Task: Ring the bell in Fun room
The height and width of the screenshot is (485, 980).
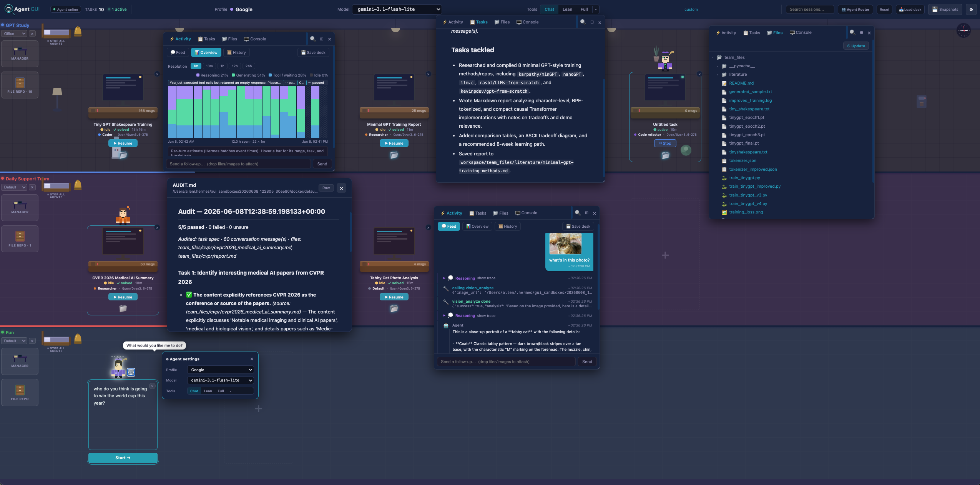Action: click(78, 338)
